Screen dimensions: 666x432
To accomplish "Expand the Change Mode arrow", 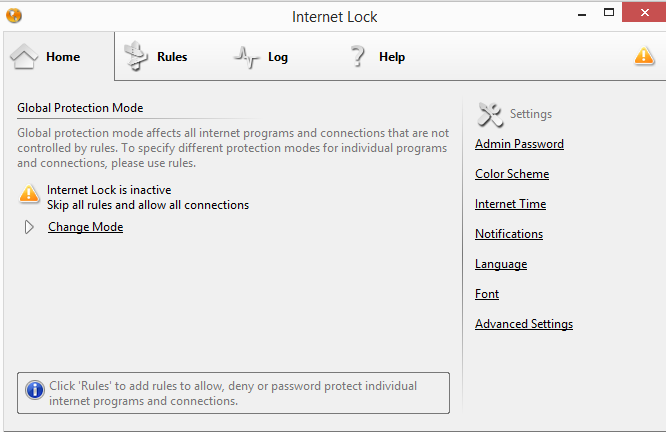I will [x=29, y=227].
